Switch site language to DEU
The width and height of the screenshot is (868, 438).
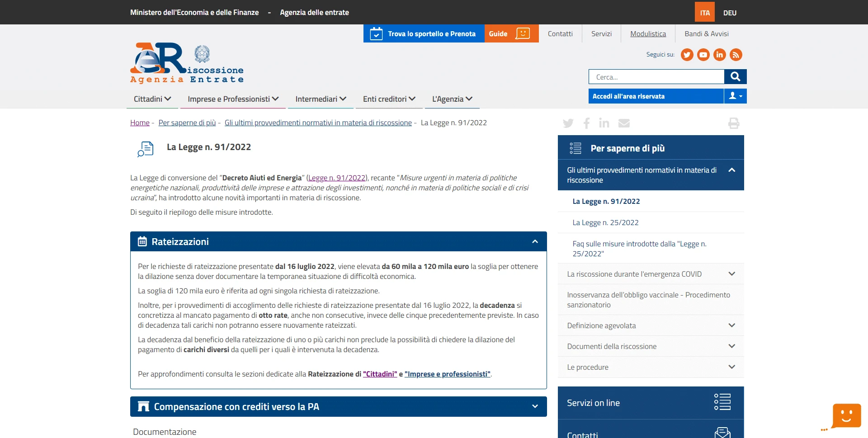(730, 13)
